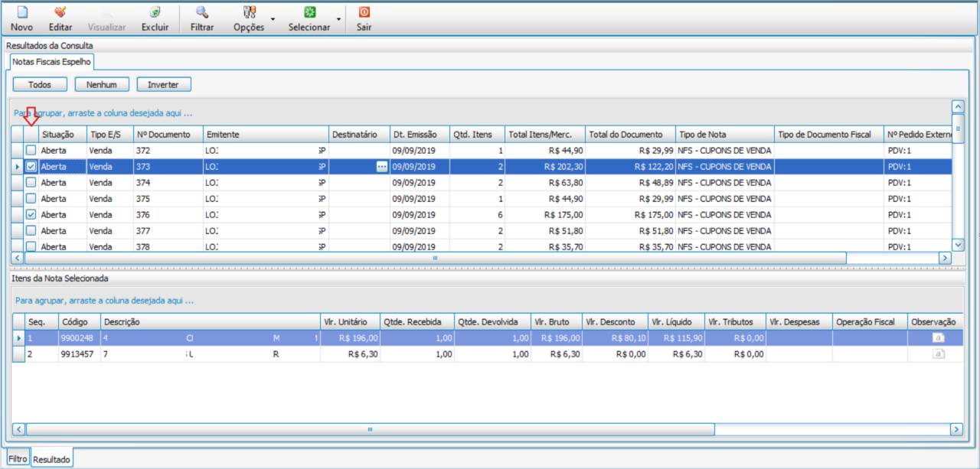Click the Seq. column header
Image resolution: width=980 pixels, height=469 pixels.
42,322
